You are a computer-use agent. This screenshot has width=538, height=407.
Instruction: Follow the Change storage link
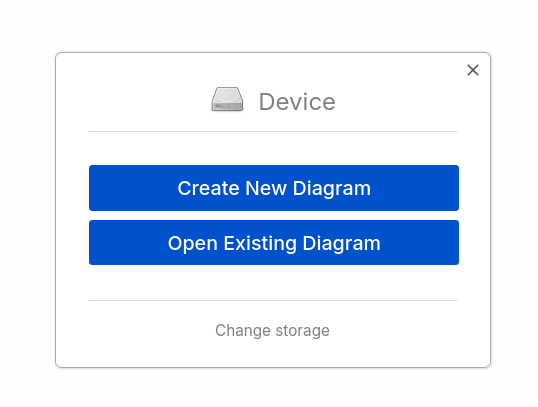pyautogui.click(x=272, y=330)
